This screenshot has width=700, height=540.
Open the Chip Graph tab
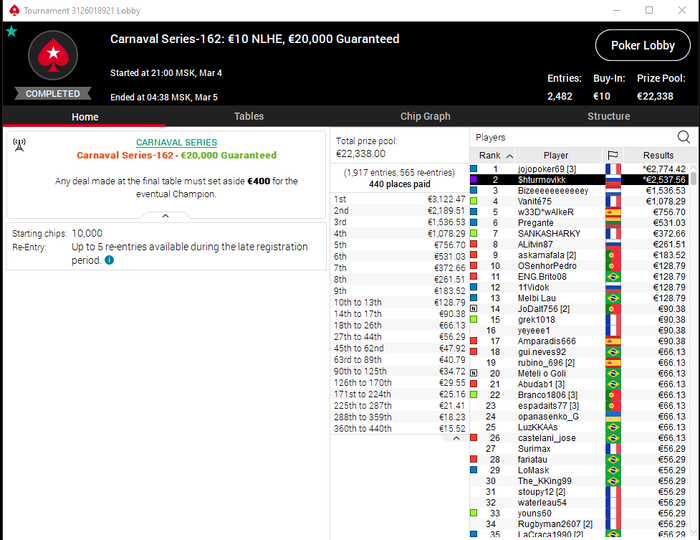coord(425,116)
